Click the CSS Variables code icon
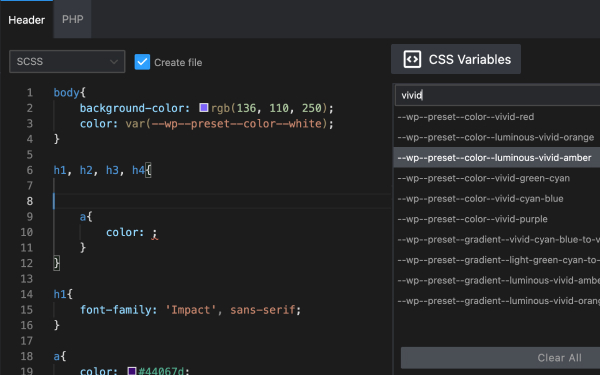The image size is (600, 375). [x=412, y=59]
